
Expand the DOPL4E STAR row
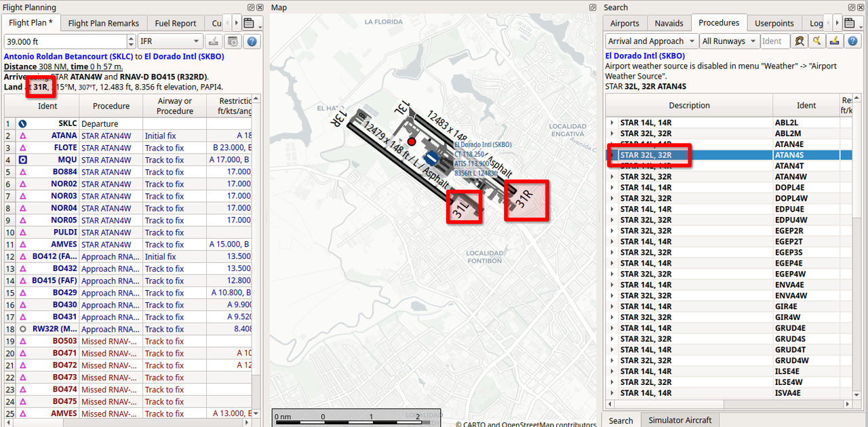pos(612,188)
